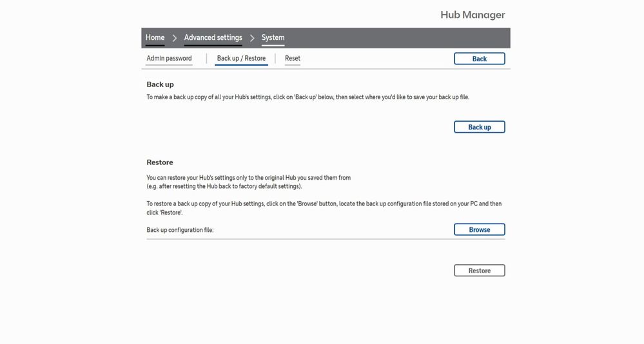Click Browse to locate configuration file
644x344 pixels.
(479, 229)
